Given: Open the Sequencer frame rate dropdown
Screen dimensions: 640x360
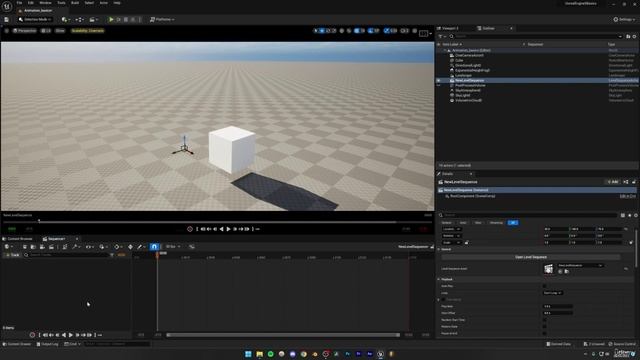Looking at the screenshot, I should [x=173, y=247].
